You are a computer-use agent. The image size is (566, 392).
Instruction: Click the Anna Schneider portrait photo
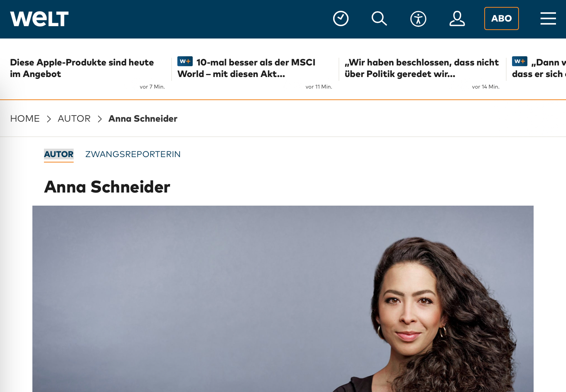pyautogui.click(x=283, y=299)
